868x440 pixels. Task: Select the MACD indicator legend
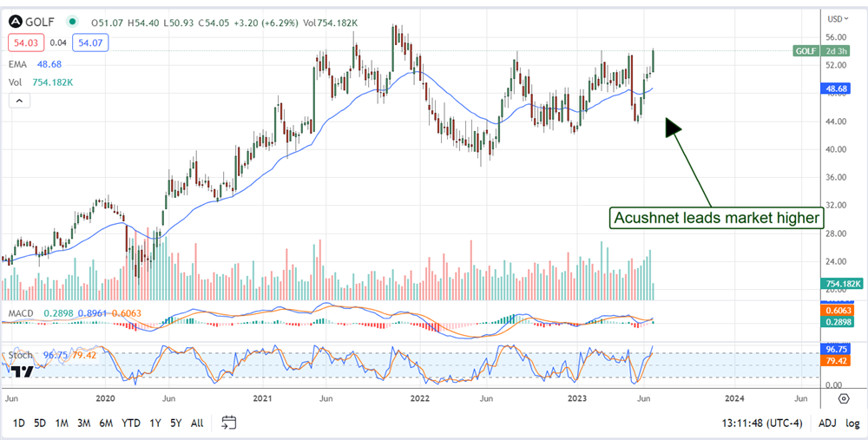[21, 313]
